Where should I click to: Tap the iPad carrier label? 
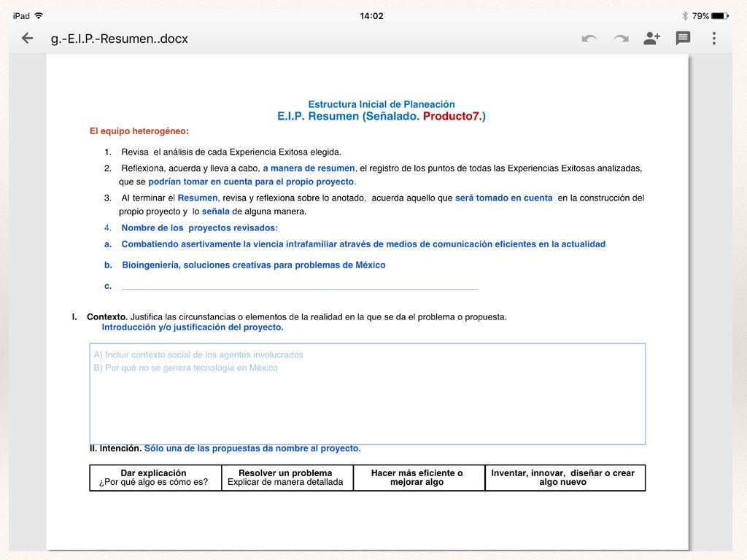21,16
